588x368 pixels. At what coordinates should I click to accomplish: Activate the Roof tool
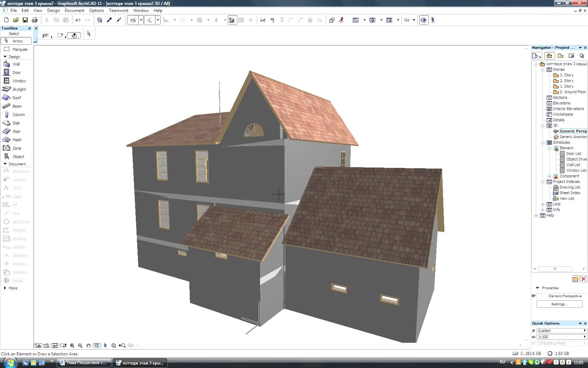[x=16, y=98]
